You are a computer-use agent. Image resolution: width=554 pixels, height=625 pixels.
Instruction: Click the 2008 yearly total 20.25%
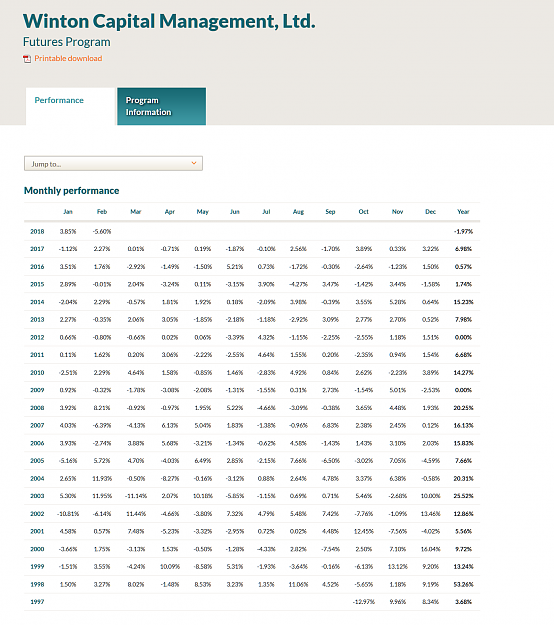click(x=463, y=408)
